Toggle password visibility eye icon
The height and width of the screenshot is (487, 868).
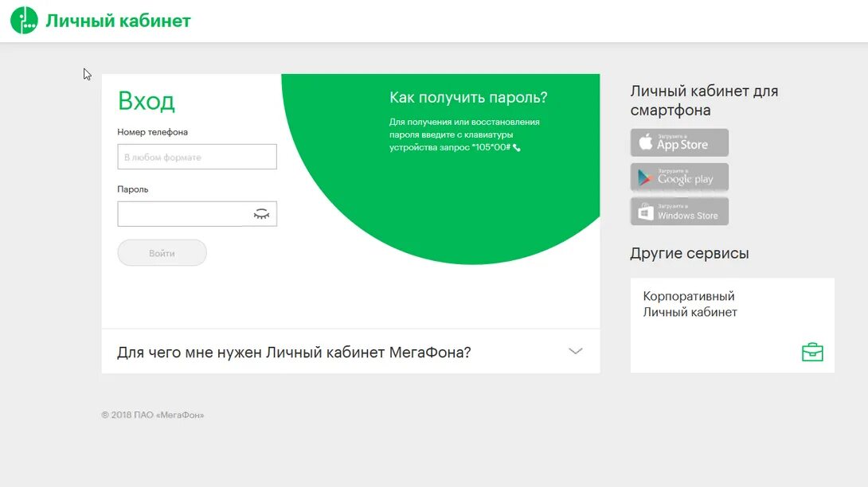pyautogui.click(x=261, y=214)
